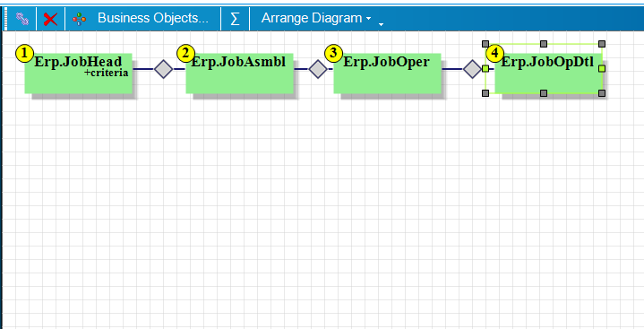Click bottom-middle resize handle of Erp.JobOpDtl
The width and height of the screenshot is (644, 329).
[x=544, y=93]
